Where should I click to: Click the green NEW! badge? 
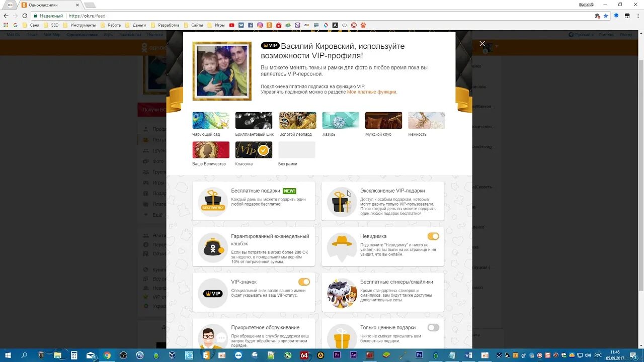[x=289, y=191]
